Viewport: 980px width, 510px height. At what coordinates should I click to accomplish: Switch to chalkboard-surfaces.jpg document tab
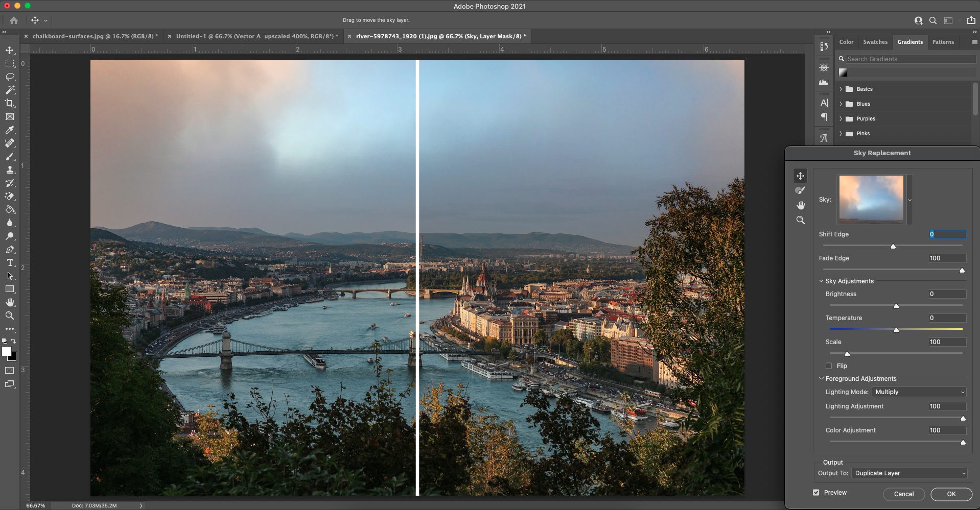click(95, 36)
